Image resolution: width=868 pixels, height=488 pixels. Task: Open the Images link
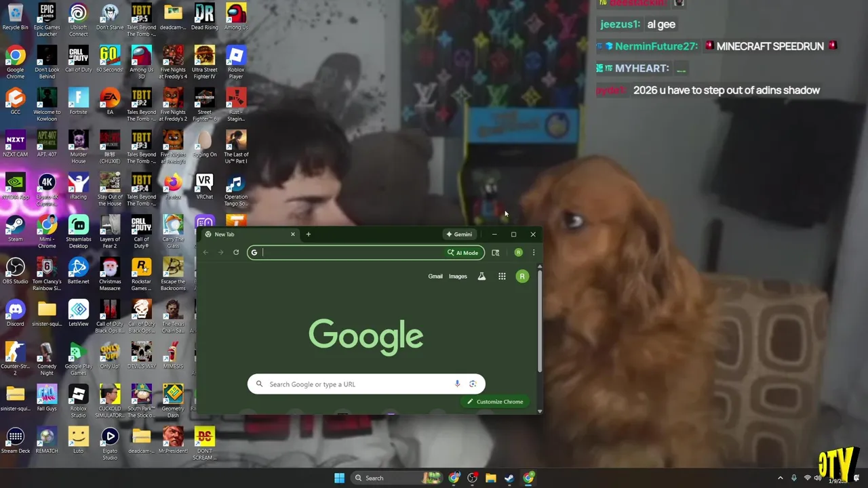458,277
